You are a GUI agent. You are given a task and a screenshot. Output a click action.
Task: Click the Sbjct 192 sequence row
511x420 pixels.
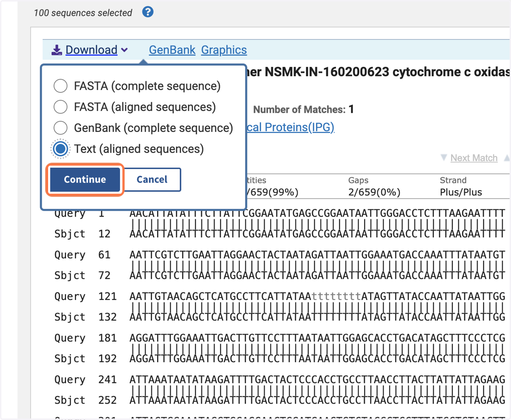click(279, 359)
